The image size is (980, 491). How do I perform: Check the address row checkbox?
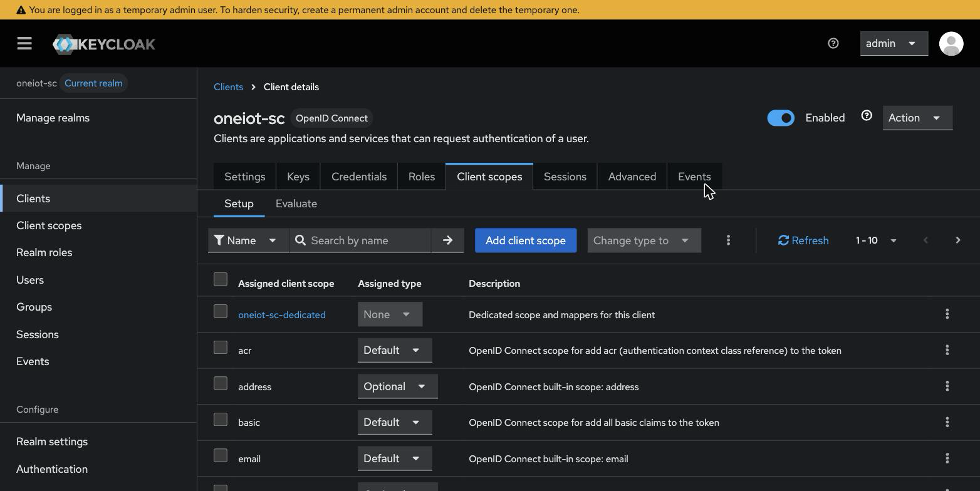point(220,383)
